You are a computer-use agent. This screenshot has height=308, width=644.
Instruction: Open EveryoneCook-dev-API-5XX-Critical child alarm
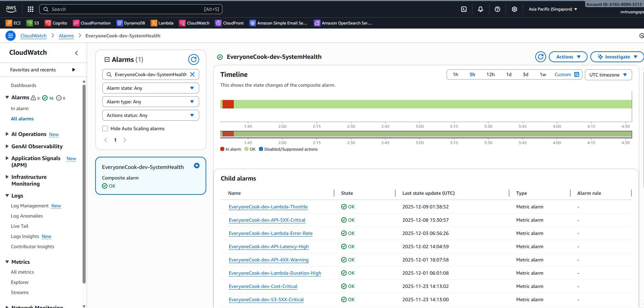click(267, 220)
